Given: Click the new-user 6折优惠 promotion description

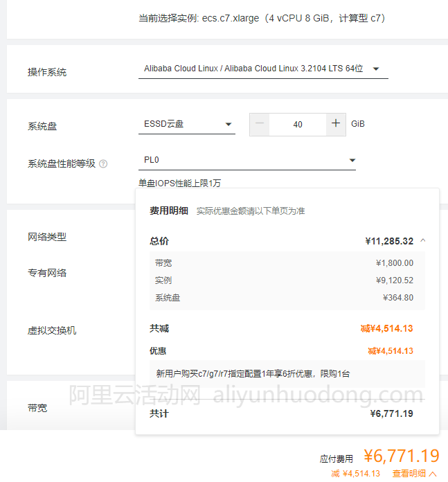Looking at the screenshot, I should coord(253,374).
